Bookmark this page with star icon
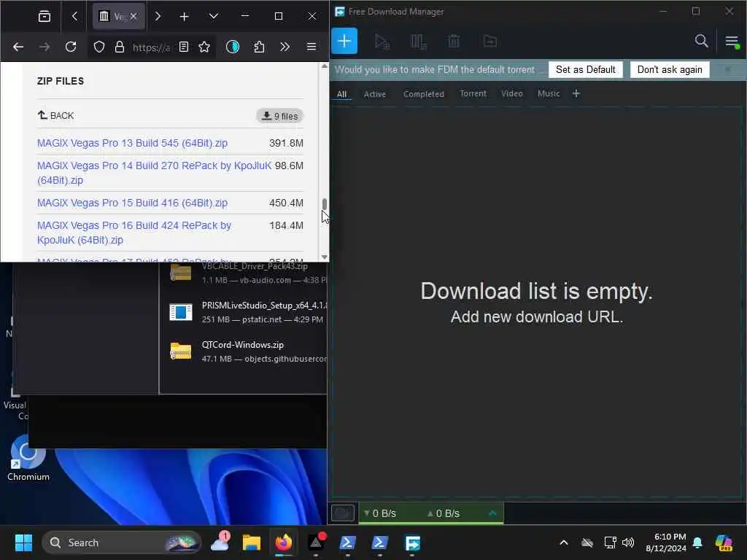747x560 pixels. [x=204, y=47]
